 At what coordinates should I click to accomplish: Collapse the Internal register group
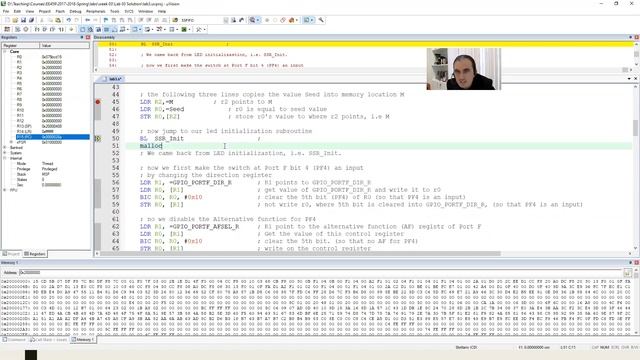click(x=5, y=158)
